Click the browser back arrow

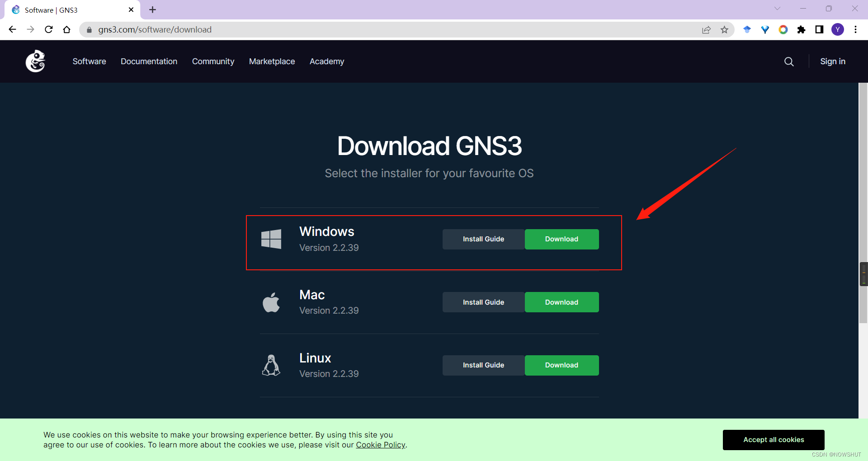point(12,29)
